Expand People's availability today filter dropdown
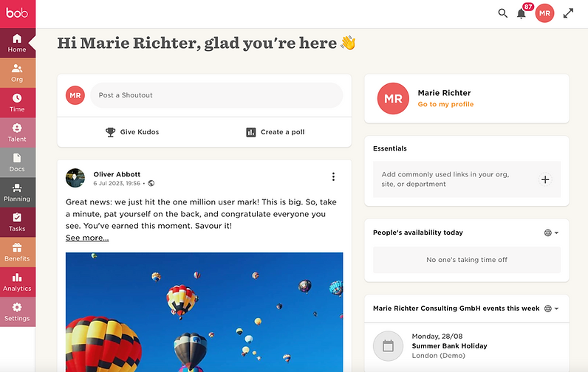Viewport: 588px width, 372px height. click(551, 232)
